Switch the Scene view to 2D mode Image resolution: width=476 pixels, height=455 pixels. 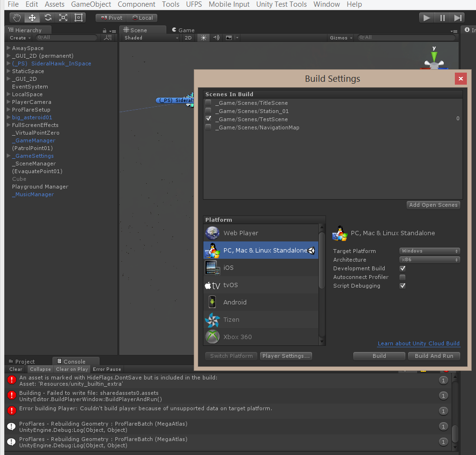[188, 37]
